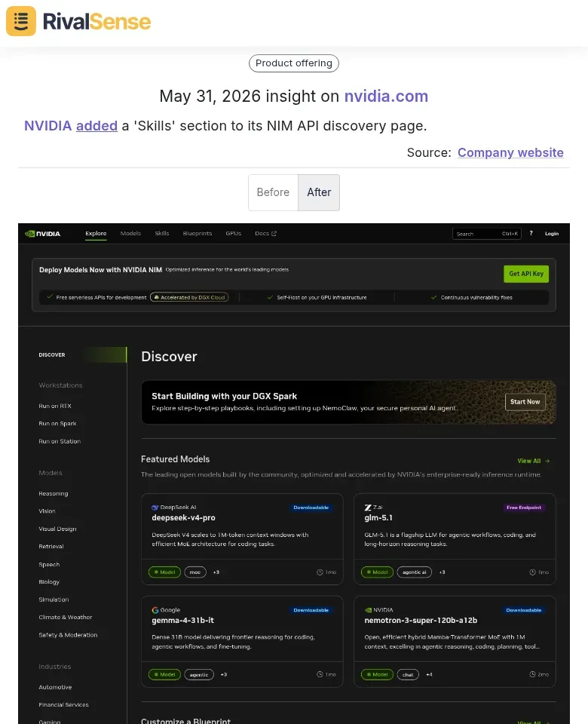Screen dimensions: 588x724
Task: Click the DeepSeek AI publisher icon
Action: coord(155,508)
